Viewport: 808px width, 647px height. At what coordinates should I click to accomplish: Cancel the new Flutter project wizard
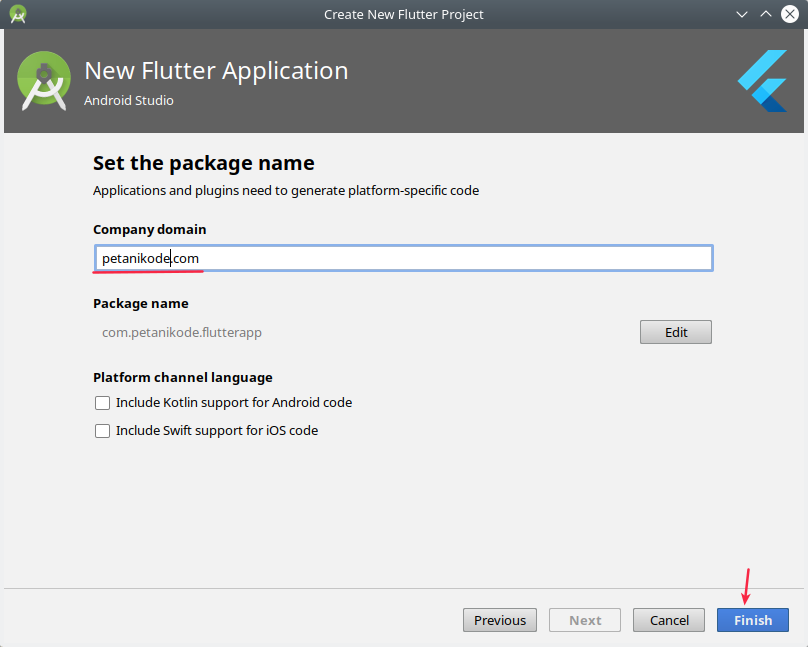pyautogui.click(x=669, y=620)
